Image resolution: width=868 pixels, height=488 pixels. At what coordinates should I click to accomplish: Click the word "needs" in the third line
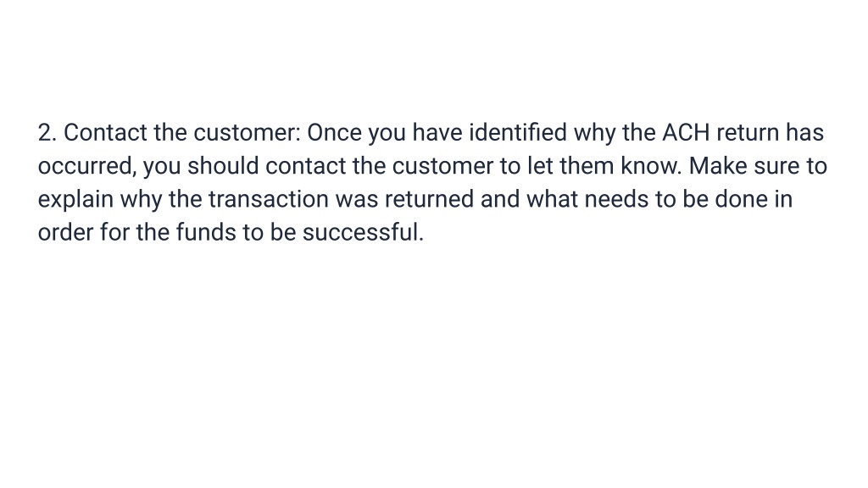[616, 199]
